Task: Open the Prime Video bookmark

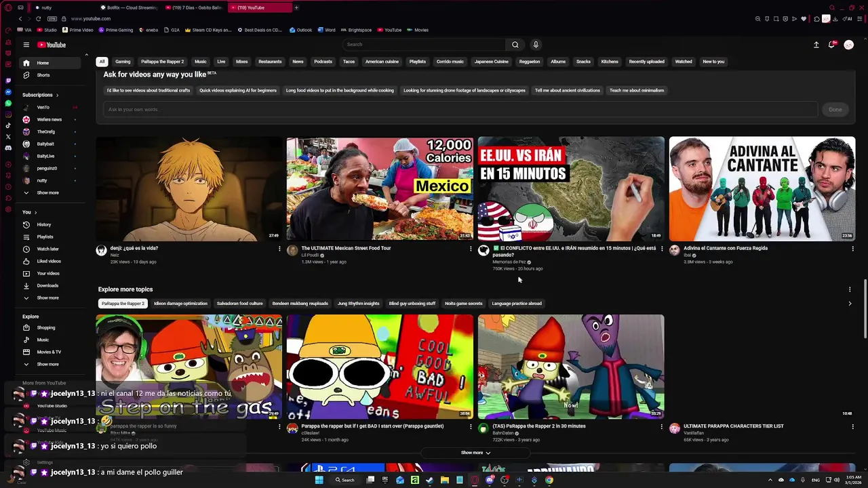Action: point(78,30)
